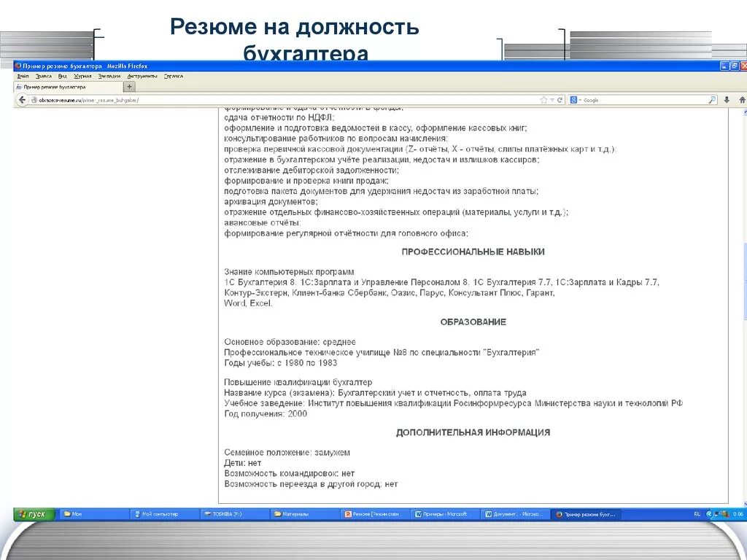Open the Downloads arrow icon
Screen dimensions: 747x560
[727, 100]
